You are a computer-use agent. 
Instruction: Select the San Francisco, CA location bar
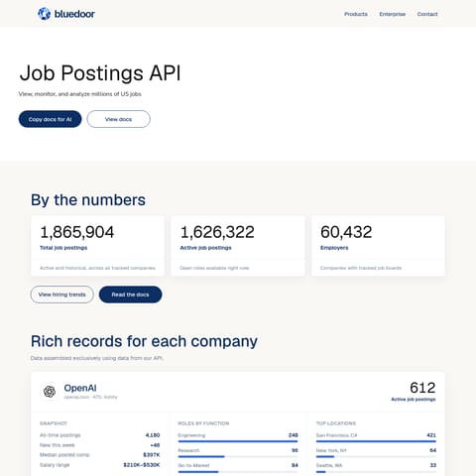coord(376,441)
